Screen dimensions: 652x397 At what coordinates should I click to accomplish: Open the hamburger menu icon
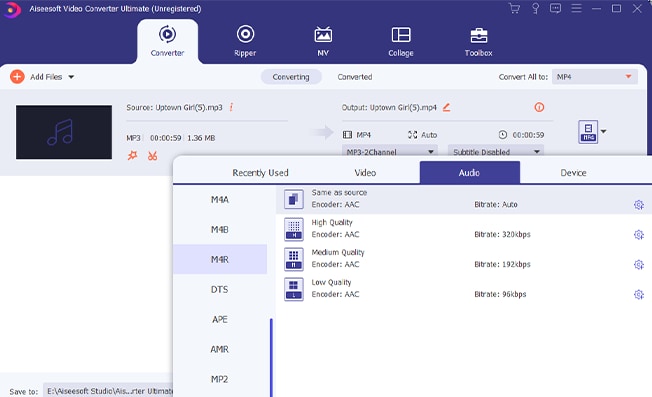pos(576,8)
